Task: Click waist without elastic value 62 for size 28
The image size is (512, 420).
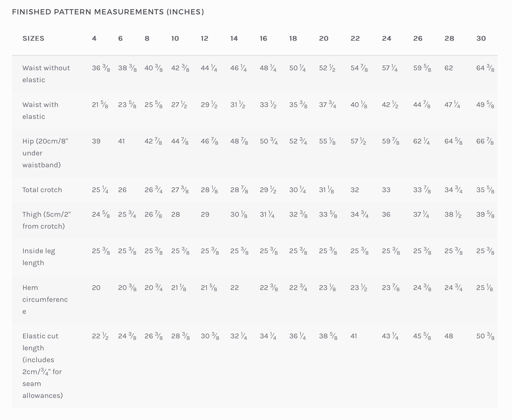Action: (449, 68)
